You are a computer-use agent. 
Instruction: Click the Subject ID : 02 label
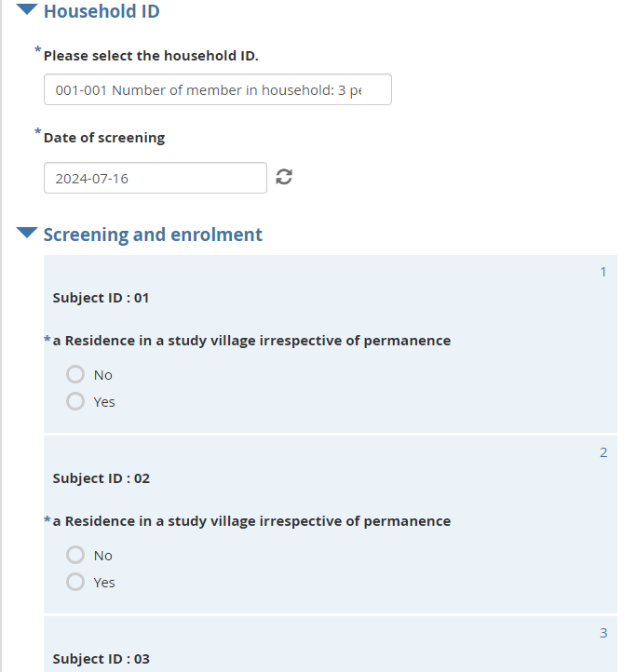coord(101,478)
